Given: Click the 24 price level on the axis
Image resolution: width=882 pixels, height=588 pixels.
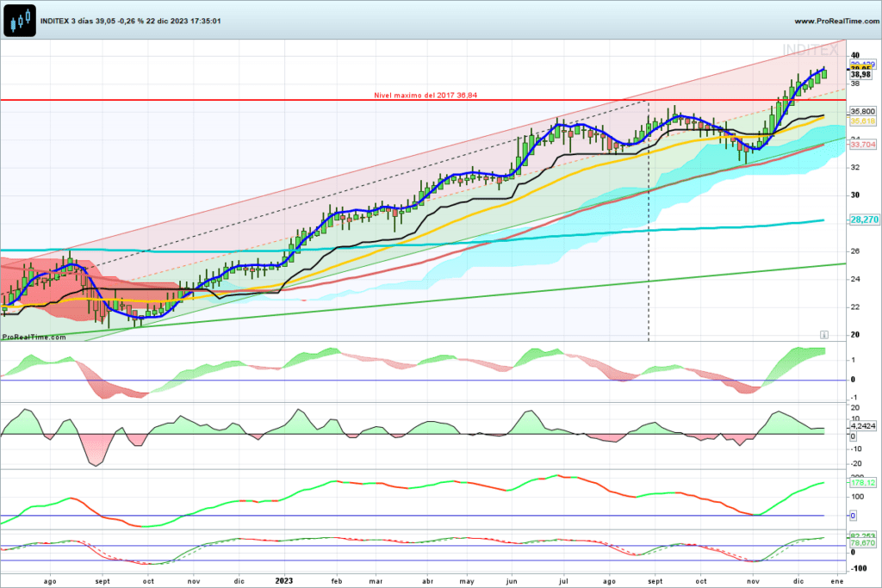Looking at the screenshot, I should pos(855,279).
